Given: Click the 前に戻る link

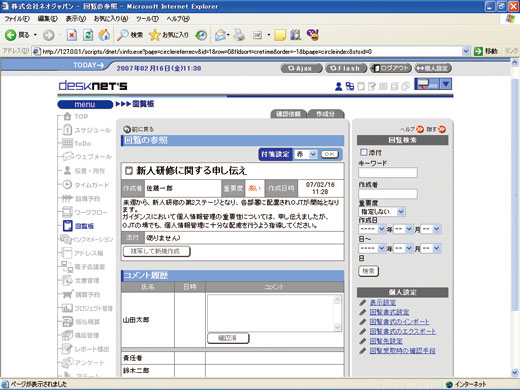Looking at the screenshot, I should [139, 129].
